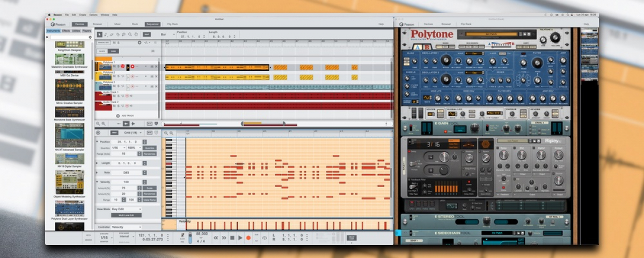Collapse the Position section triangle
Image resolution: width=644 pixels, height=258 pixels.
point(97,142)
